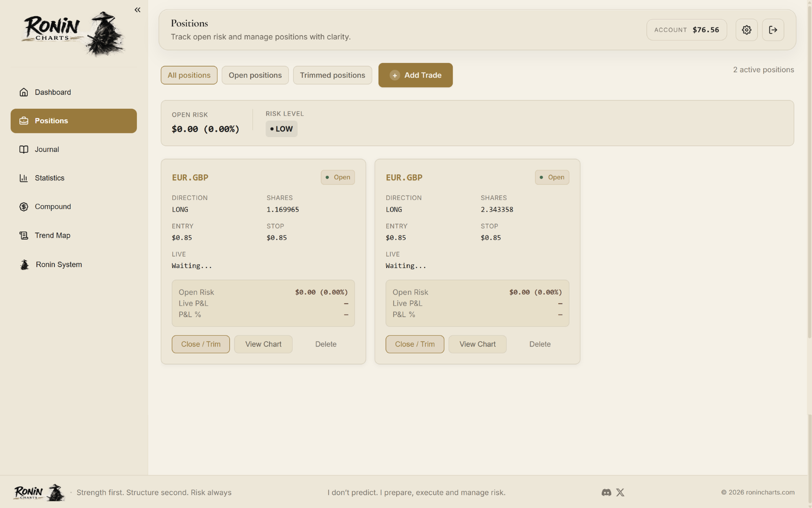Click the Compound dollar icon

(x=24, y=207)
